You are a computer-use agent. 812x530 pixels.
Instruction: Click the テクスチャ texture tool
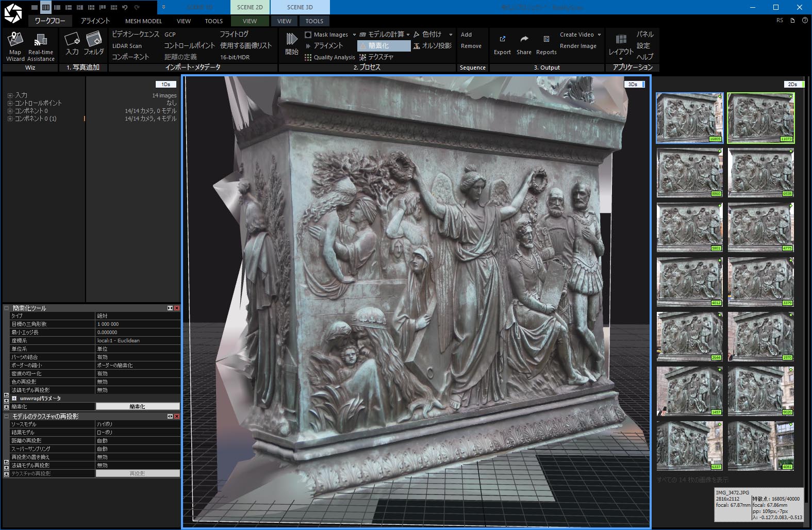(x=376, y=57)
